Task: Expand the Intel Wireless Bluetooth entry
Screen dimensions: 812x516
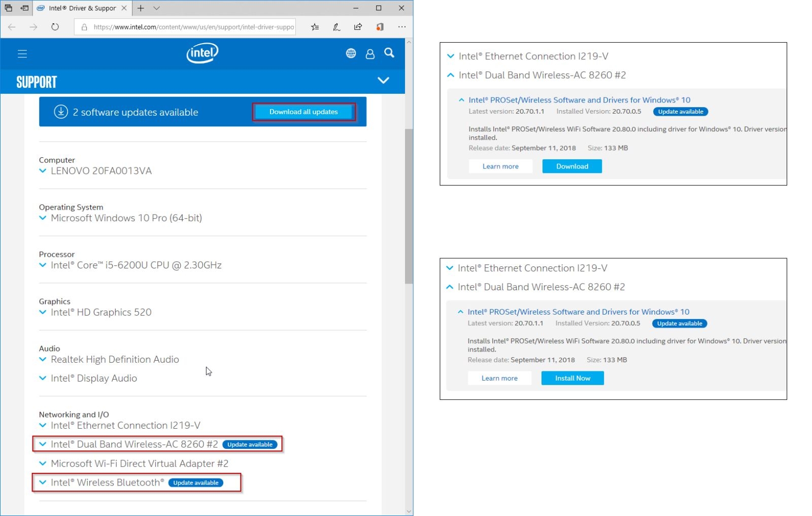Action: tap(43, 483)
